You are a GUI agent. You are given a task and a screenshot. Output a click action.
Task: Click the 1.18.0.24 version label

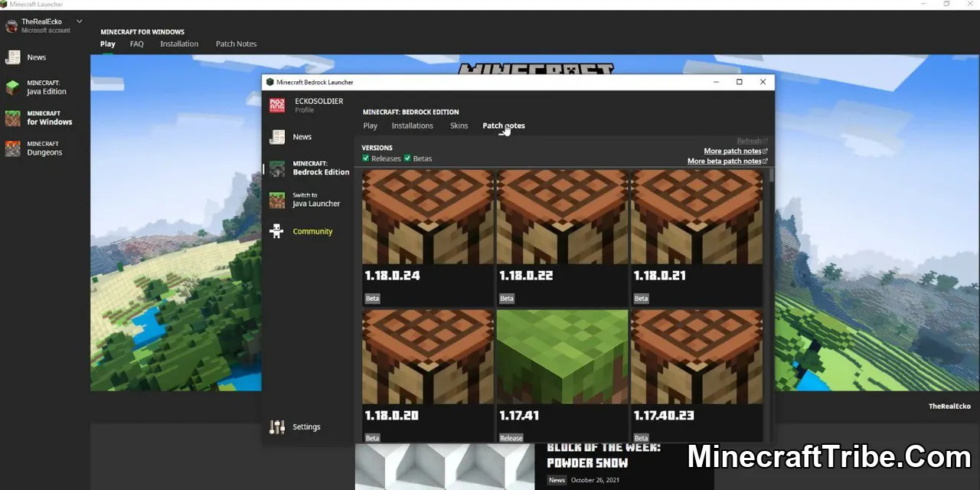[x=392, y=276]
